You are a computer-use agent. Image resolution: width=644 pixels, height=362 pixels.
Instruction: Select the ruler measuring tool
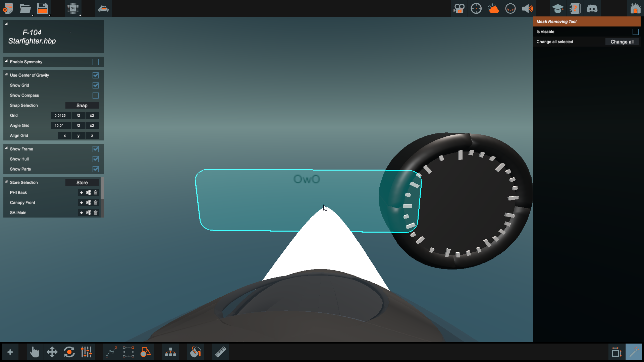coord(220,352)
